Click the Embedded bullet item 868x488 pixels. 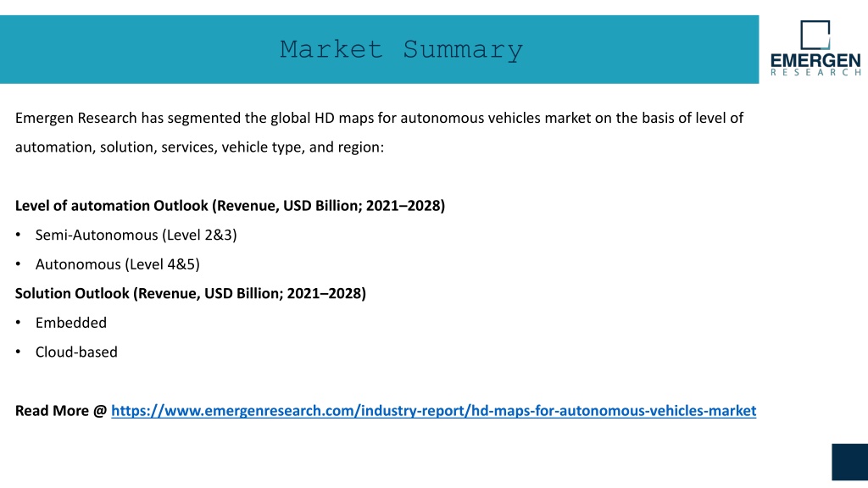click(x=71, y=323)
